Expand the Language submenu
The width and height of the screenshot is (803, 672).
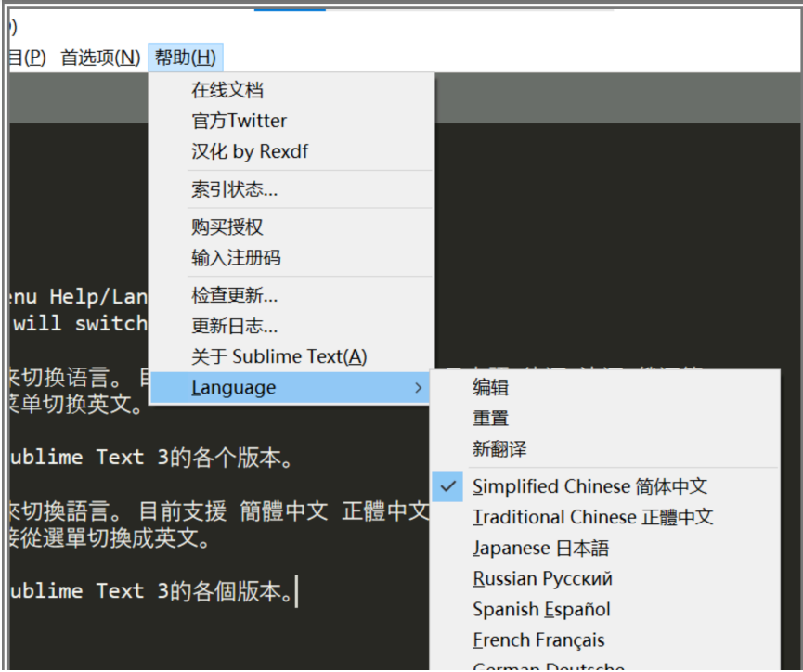coord(232,387)
